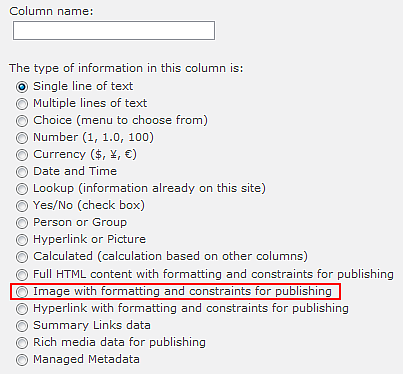The width and height of the screenshot is (403, 374).
Task: Select the Summary Links data option
Action: click(x=22, y=326)
